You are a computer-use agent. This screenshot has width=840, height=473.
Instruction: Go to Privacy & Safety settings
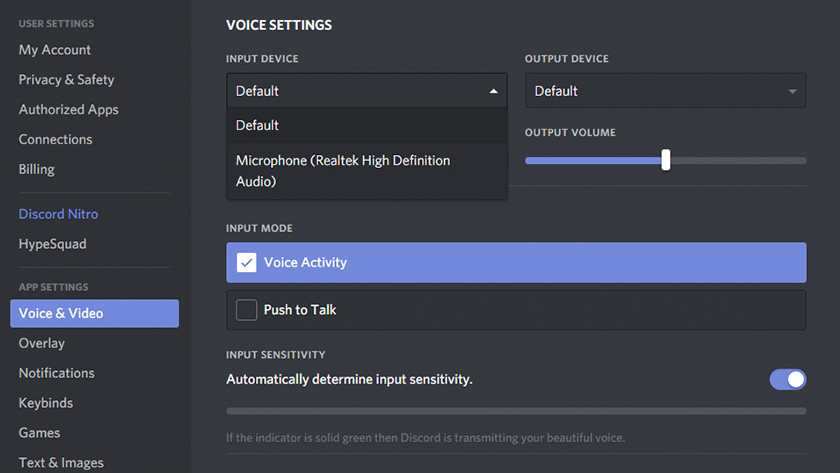tap(66, 80)
